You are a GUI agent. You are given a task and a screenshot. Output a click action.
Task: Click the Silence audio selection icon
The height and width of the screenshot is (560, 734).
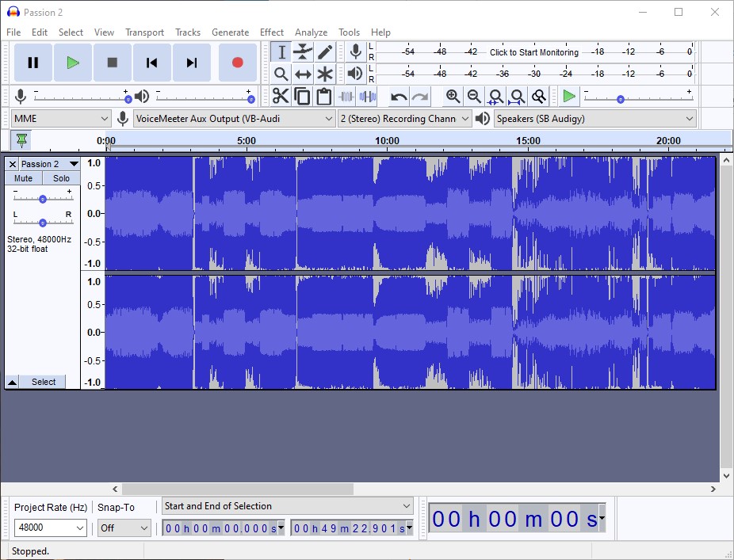point(368,97)
